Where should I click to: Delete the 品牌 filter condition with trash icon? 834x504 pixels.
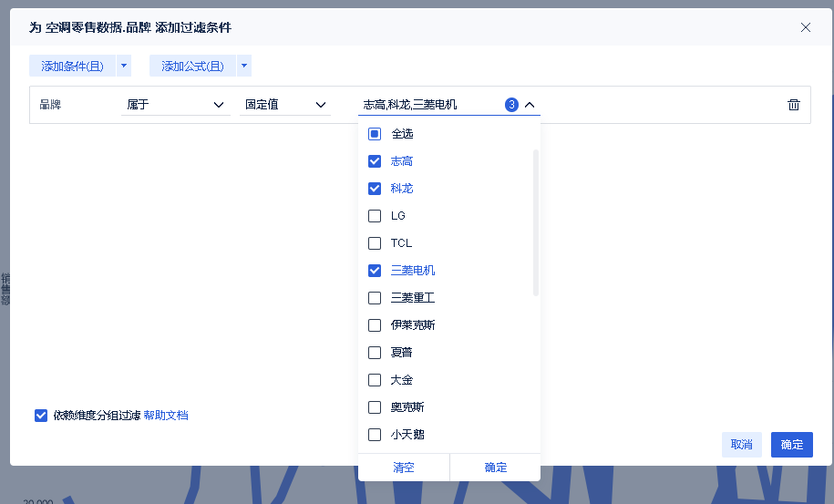point(794,105)
